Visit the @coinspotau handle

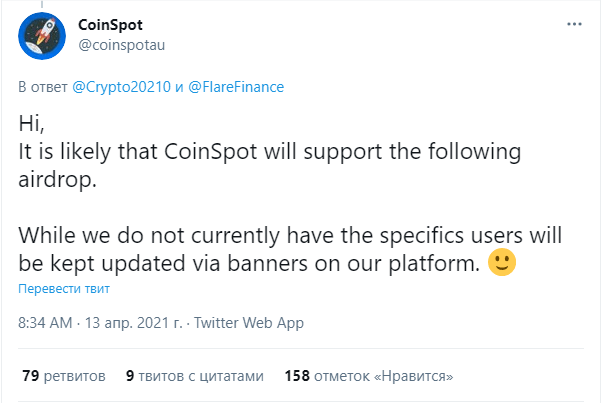(122, 45)
